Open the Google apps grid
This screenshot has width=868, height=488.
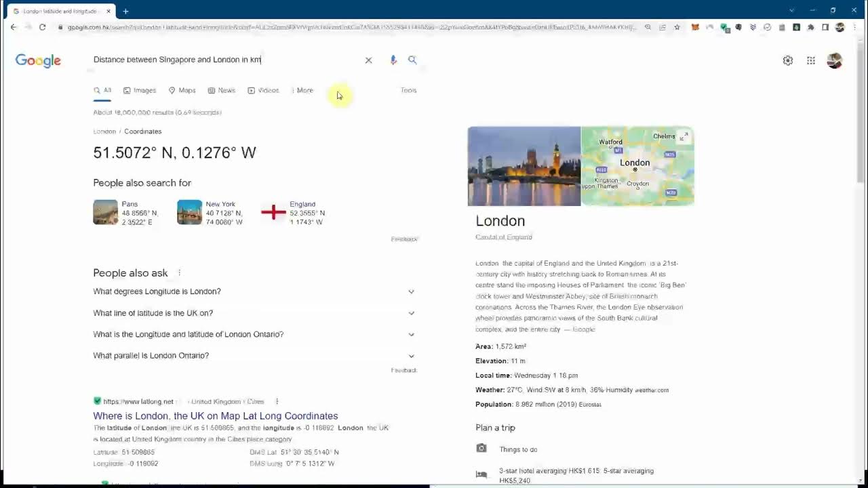pos(811,60)
